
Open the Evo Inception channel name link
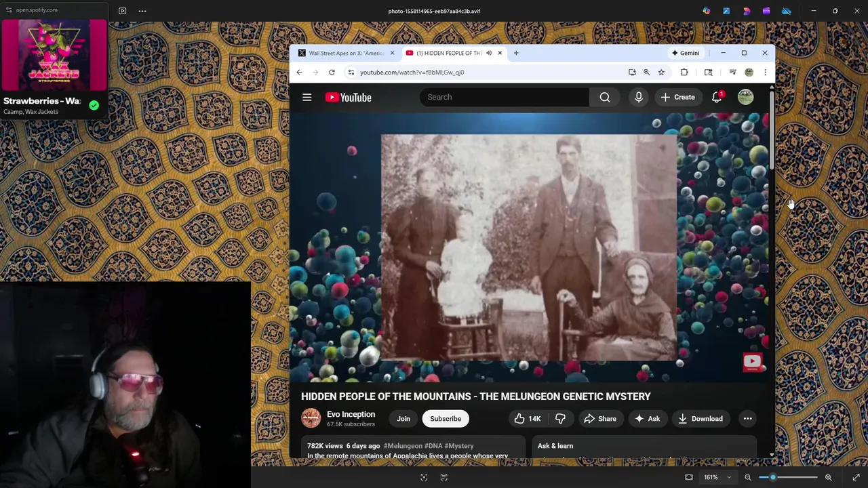[351, 414]
